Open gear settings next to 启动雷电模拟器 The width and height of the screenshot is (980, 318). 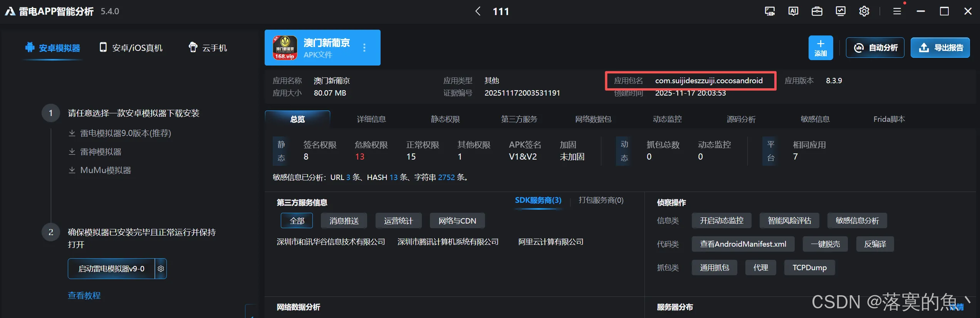point(161,269)
